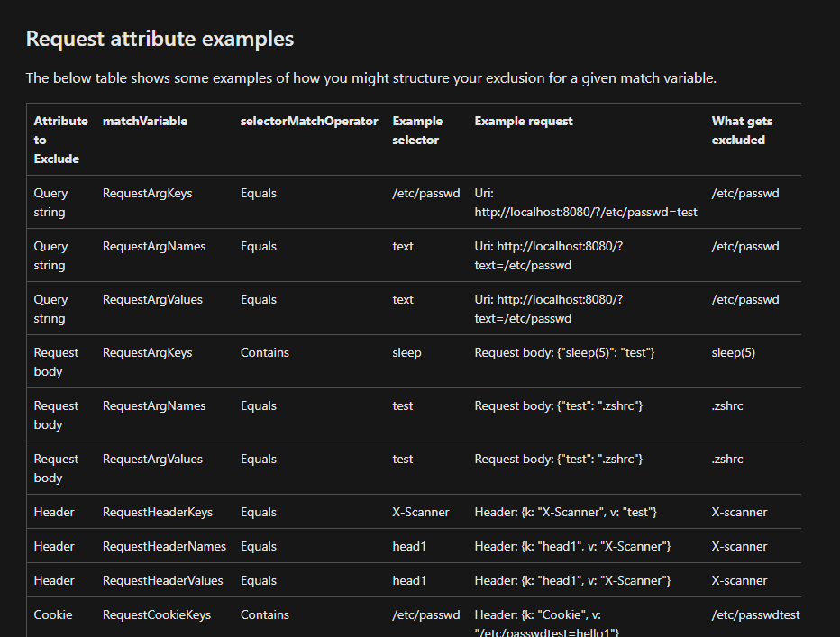The height and width of the screenshot is (637, 840).
Task: Click the 'RequestCookieKeys' cell
Action: 157,614
